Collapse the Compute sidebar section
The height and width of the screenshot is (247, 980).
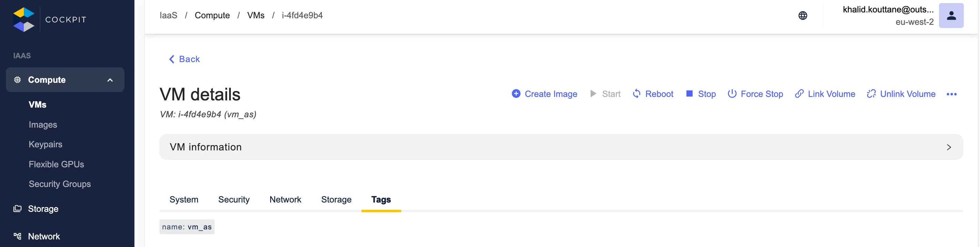pos(110,80)
